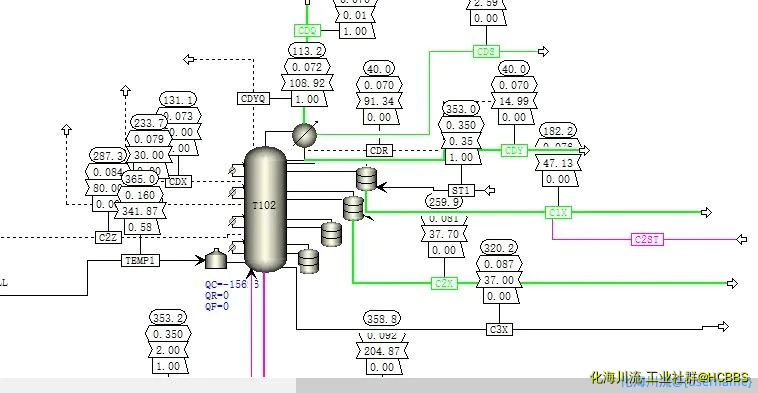
Task: Select the CDYQ stream label
Action: tap(253, 99)
